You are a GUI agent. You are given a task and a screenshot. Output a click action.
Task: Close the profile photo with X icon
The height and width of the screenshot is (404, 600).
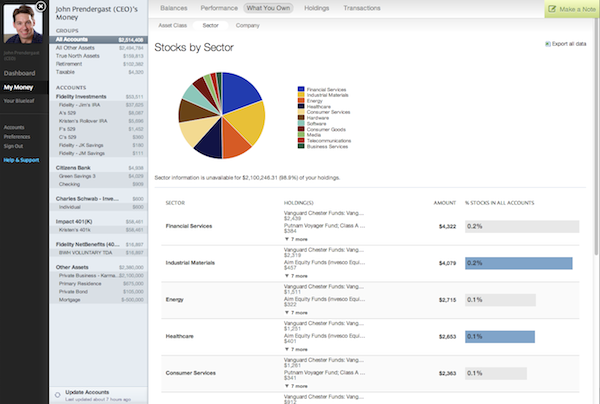[40, 6]
